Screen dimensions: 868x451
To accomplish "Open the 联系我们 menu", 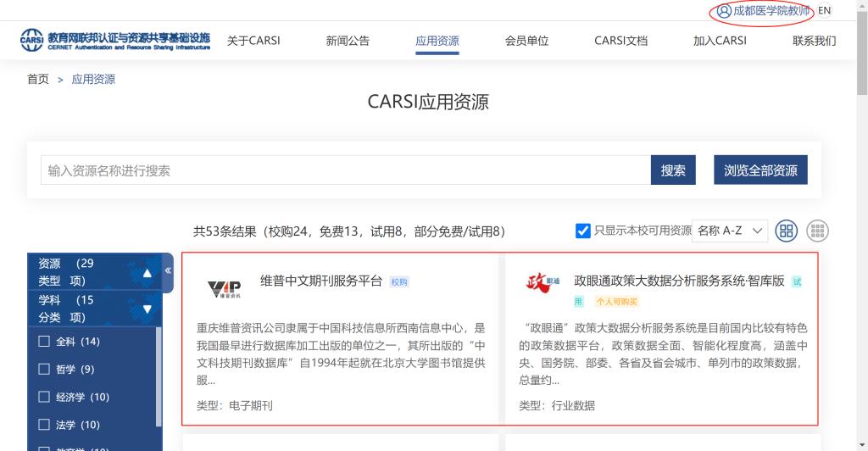I will 815,41.
